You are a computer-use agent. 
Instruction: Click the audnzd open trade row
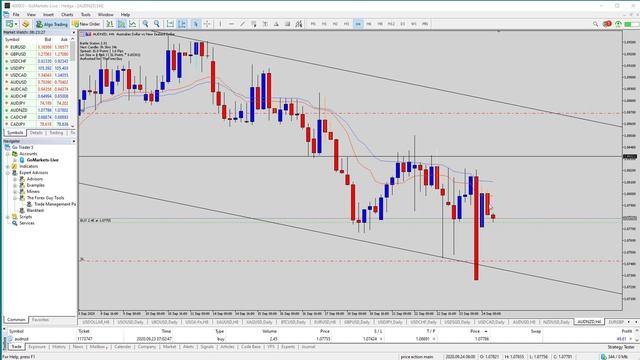(320, 339)
